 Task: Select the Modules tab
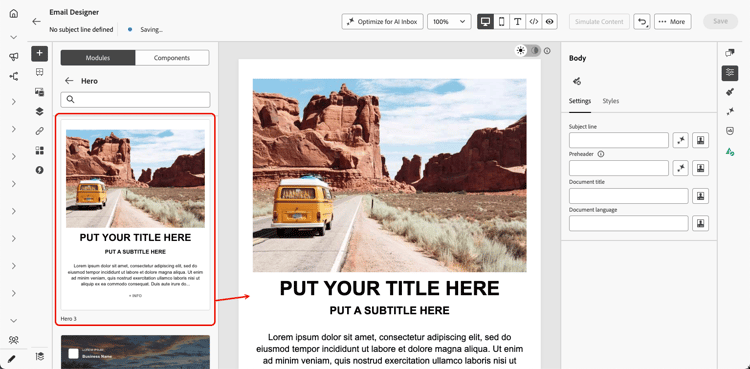[x=98, y=58]
